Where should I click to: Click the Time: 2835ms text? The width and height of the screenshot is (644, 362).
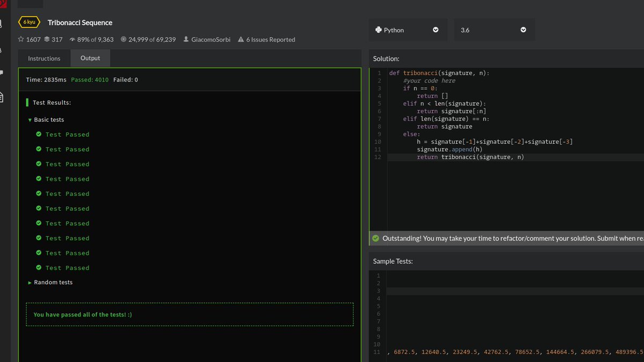(46, 80)
